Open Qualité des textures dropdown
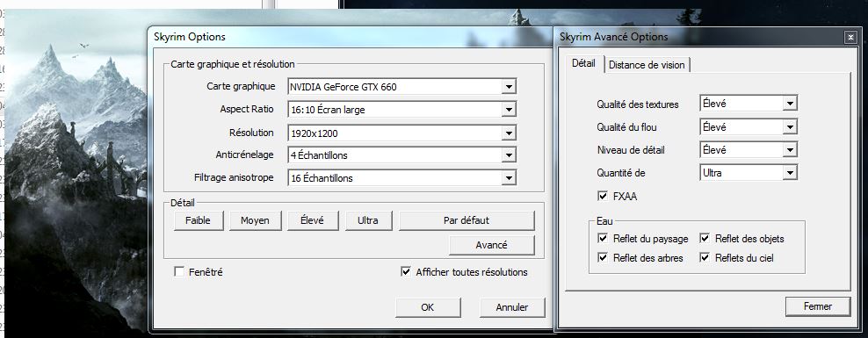868x338 pixels. (x=749, y=103)
